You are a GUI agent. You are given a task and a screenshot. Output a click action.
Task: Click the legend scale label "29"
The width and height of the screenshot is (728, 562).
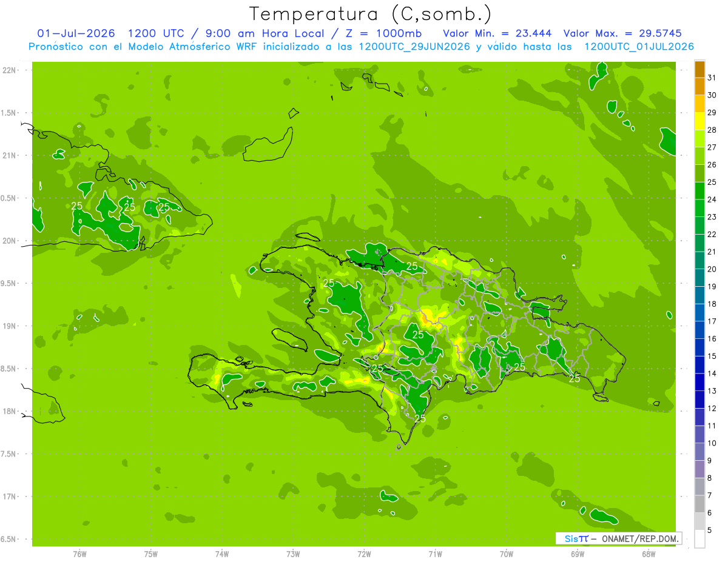click(712, 112)
